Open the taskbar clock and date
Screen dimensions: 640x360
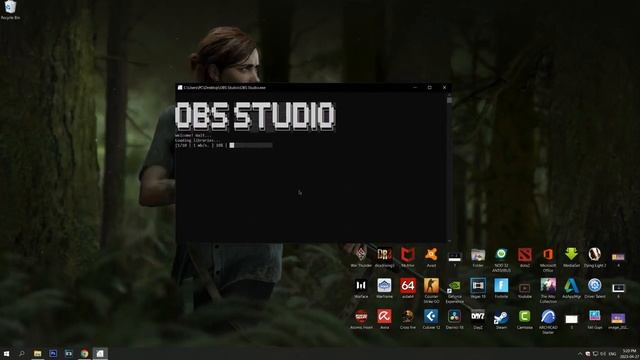(x=629, y=353)
